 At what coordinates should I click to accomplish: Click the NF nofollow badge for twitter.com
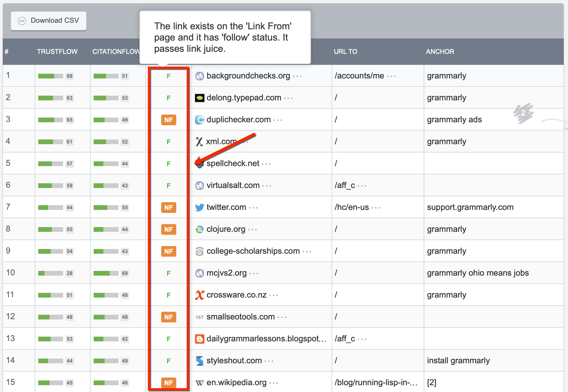[x=169, y=208]
